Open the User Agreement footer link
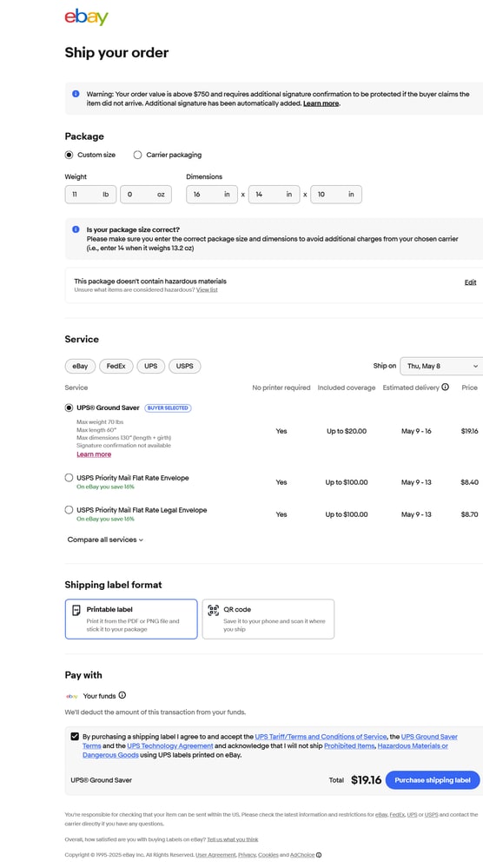The image size is (483, 868). click(215, 855)
